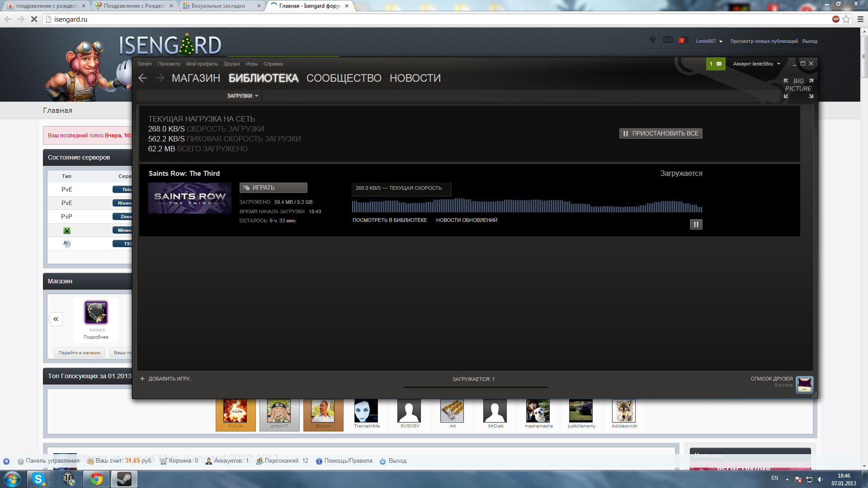Click the plus icon to add game

click(x=142, y=379)
